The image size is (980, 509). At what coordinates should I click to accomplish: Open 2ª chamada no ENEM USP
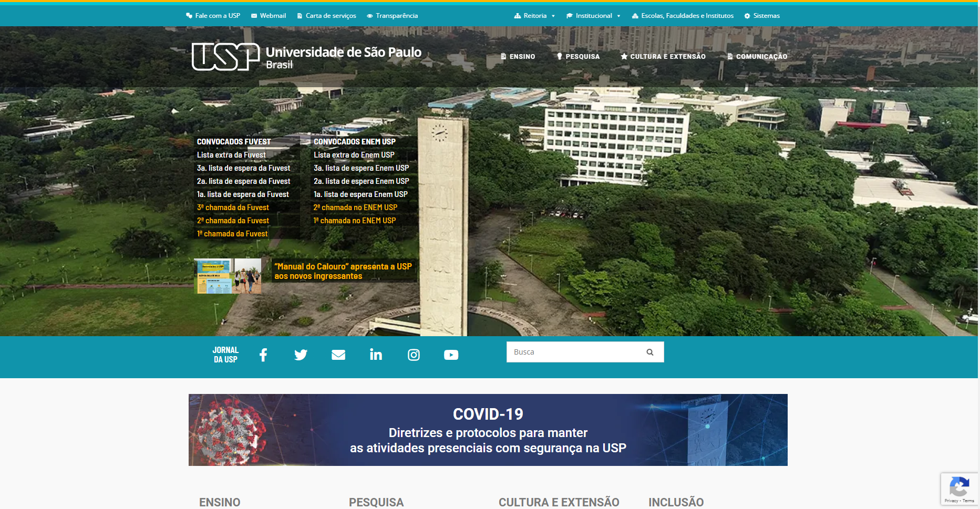coord(355,207)
